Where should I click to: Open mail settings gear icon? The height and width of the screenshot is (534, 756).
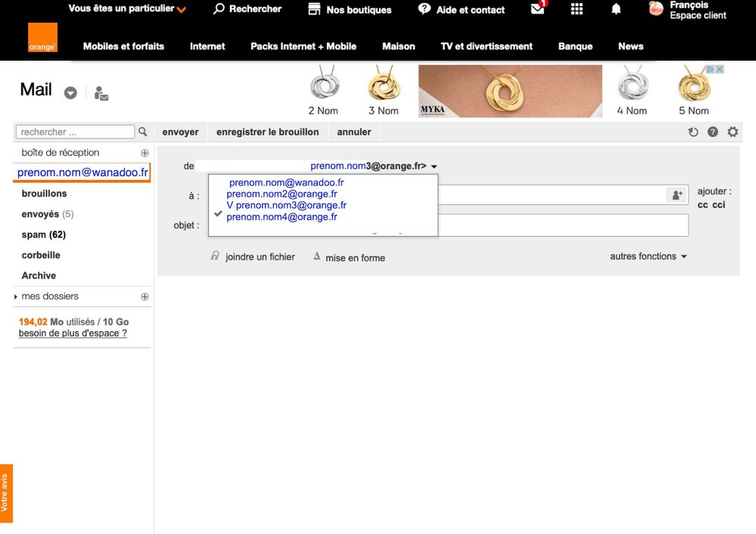pyautogui.click(x=733, y=132)
